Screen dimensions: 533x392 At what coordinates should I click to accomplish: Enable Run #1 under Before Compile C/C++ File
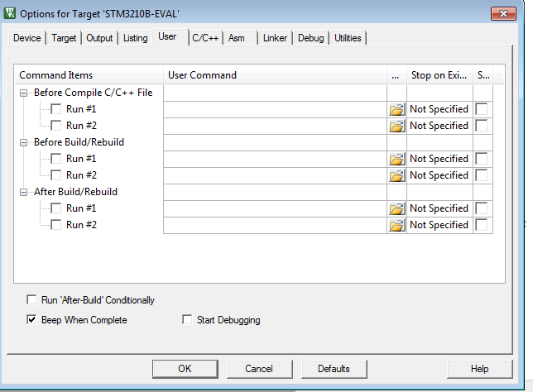click(x=55, y=109)
